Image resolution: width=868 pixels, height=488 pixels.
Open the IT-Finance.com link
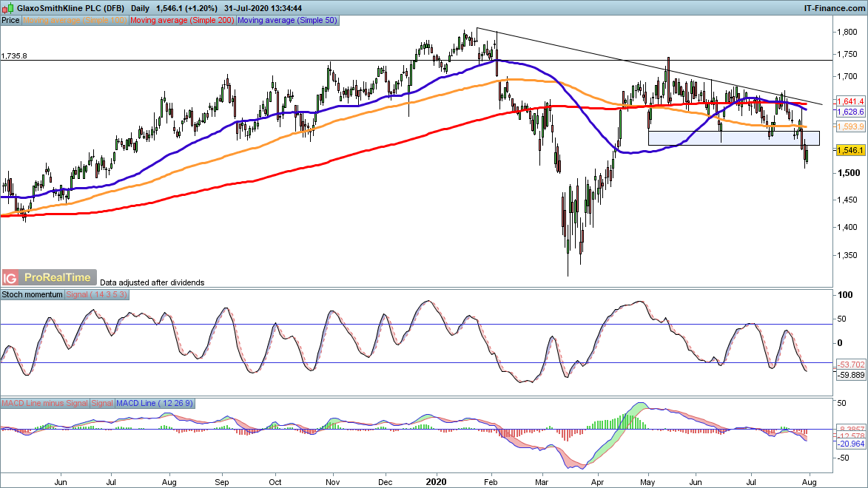coord(833,7)
